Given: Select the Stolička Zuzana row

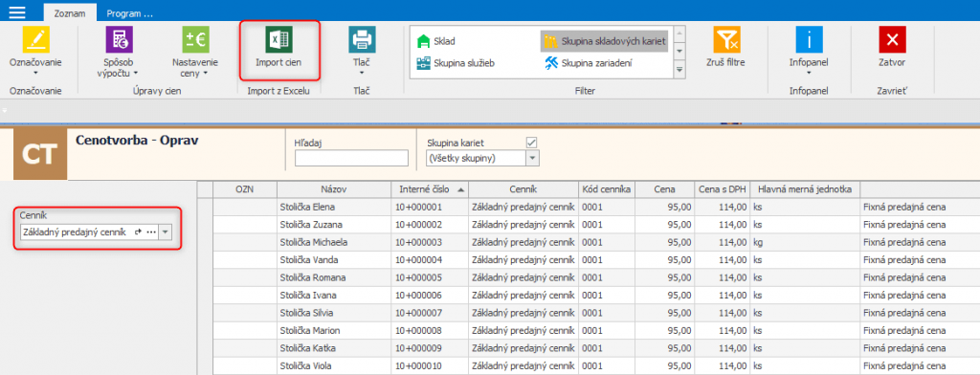Looking at the screenshot, I should (589, 224).
